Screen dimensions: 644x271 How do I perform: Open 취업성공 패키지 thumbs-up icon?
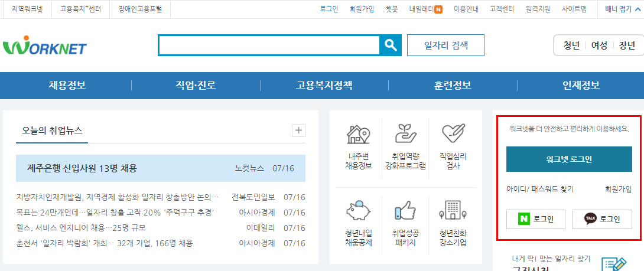(x=405, y=211)
